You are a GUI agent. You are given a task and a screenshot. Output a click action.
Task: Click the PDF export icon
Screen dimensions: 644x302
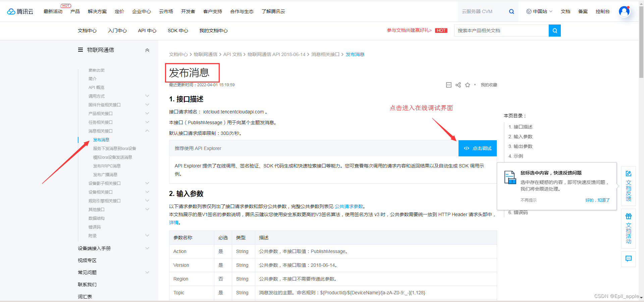pyautogui.click(x=449, y=85)
